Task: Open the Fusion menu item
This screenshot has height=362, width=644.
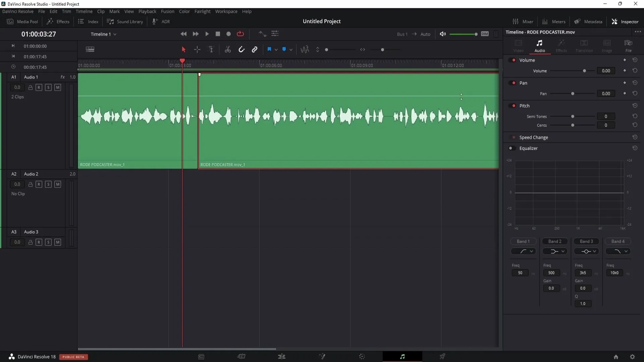Action: [168, 11]
